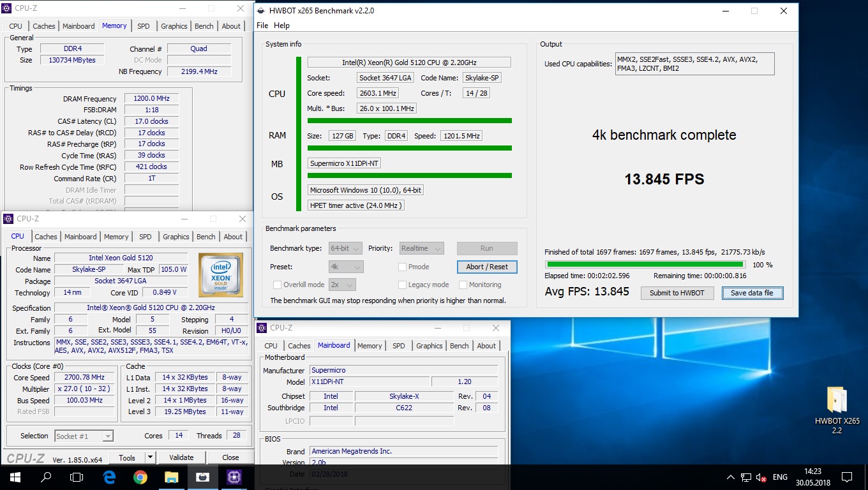Open the Windows Start menu

pyautogui.click(x=14, y=477)
